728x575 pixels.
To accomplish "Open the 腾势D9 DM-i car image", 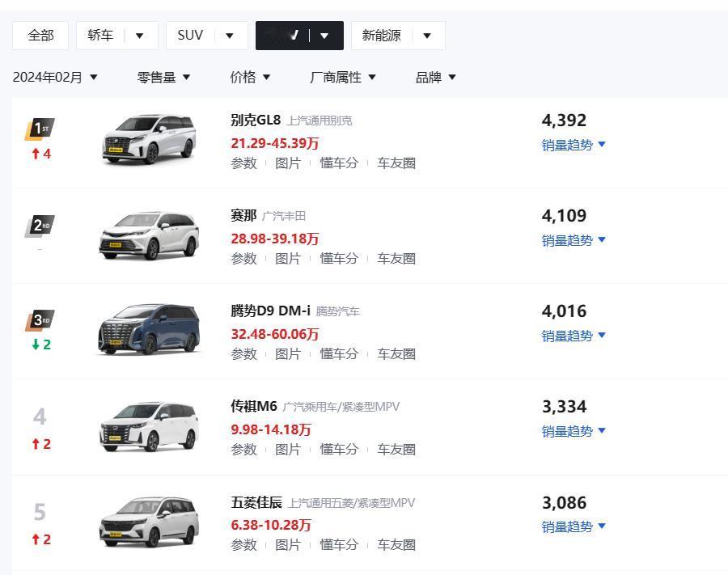I will [x=149, y=329].
